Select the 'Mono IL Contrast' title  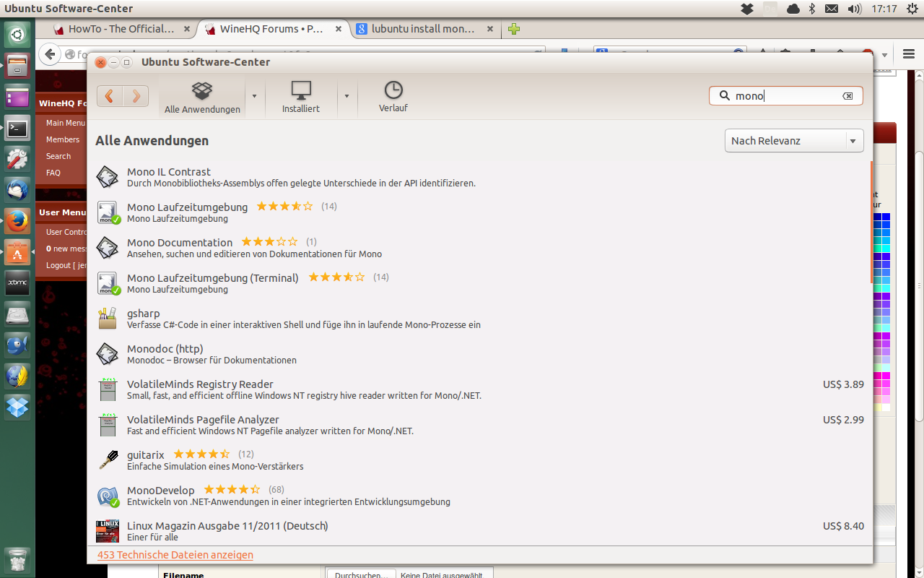tap(169, 172)
